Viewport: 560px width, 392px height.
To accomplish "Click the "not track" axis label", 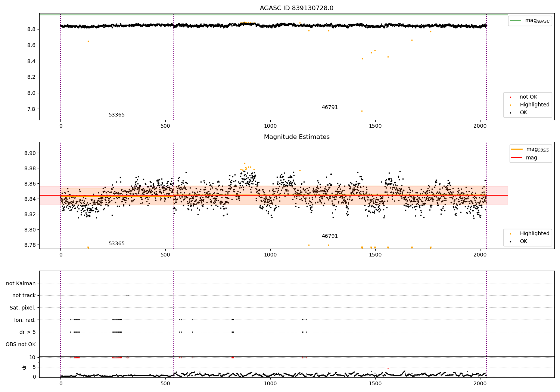I will (24, 296).
